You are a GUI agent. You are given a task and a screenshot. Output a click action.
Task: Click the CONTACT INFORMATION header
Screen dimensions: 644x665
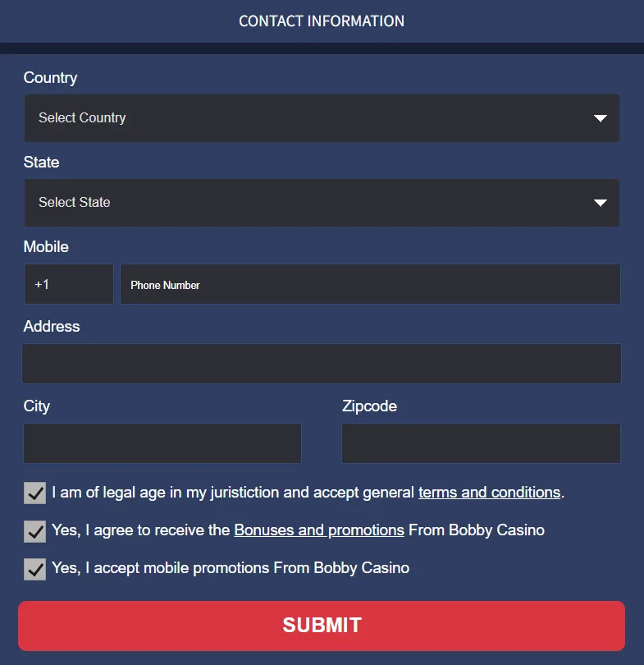coord(322,21)
